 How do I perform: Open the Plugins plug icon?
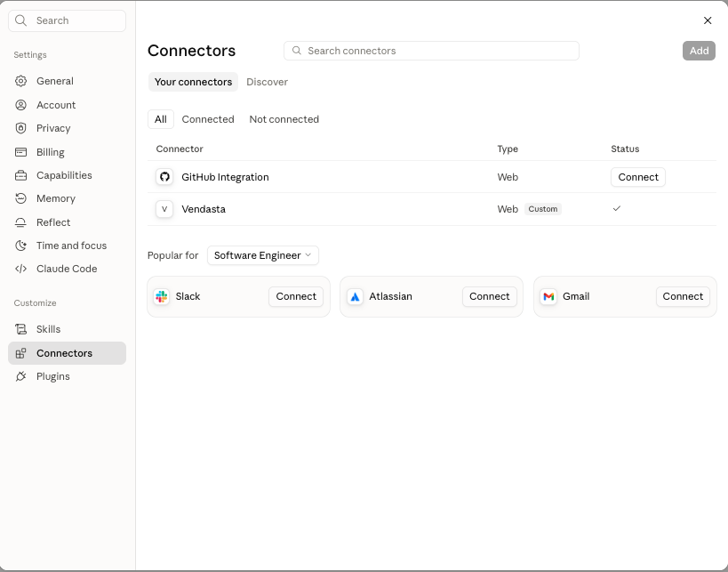click(x=21, y=376)
